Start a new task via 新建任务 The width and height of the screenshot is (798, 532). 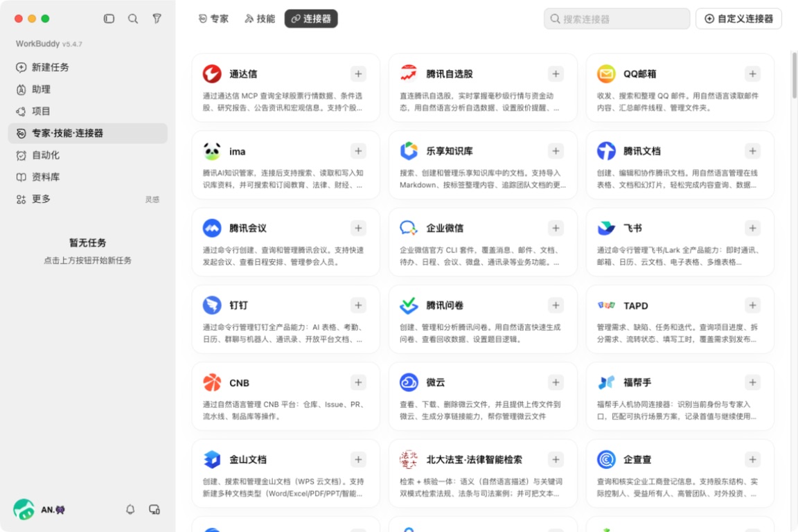coord(87,67)
